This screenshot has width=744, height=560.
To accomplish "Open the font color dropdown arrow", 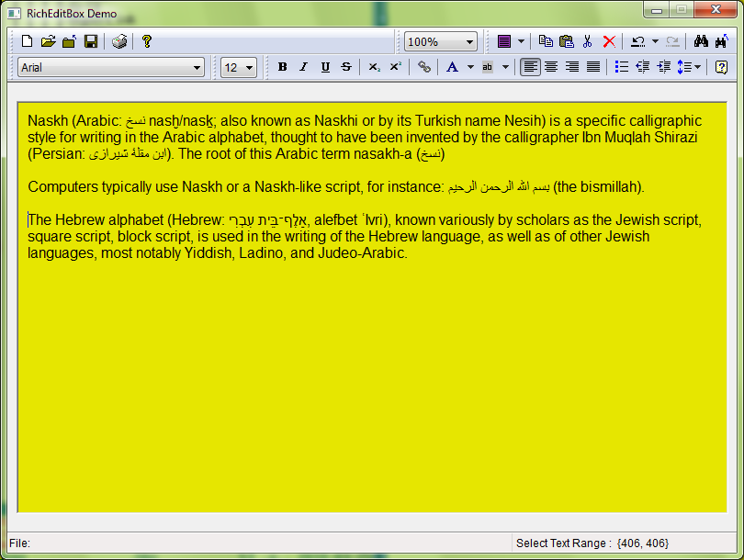I will (470, 67).
